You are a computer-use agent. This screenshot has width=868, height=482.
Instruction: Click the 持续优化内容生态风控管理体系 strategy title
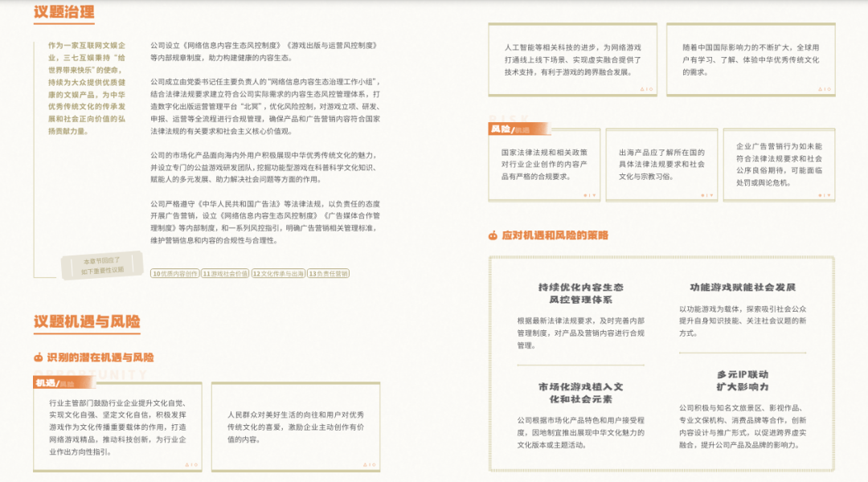581,293
